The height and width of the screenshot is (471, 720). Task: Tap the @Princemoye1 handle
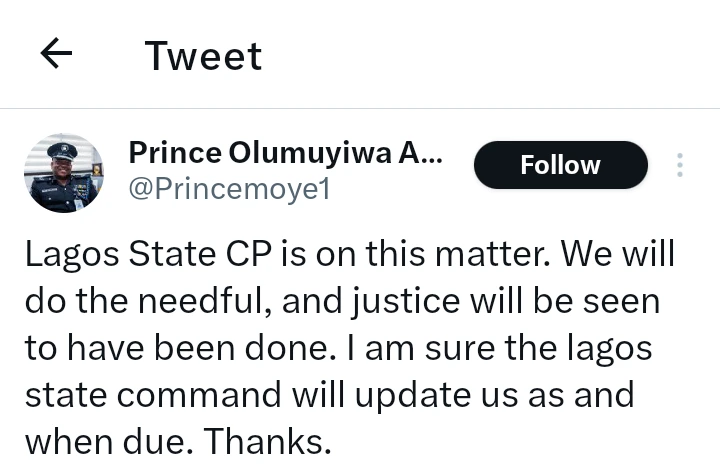229,189
